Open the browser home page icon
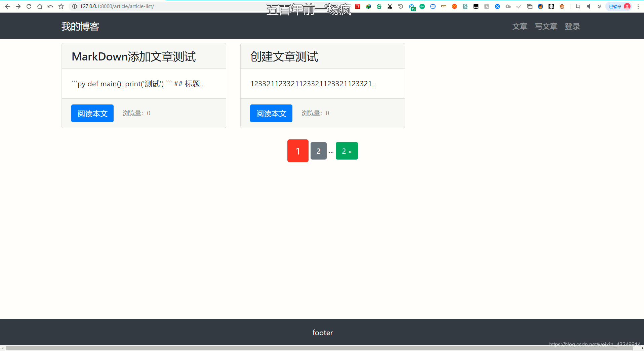 40,6
